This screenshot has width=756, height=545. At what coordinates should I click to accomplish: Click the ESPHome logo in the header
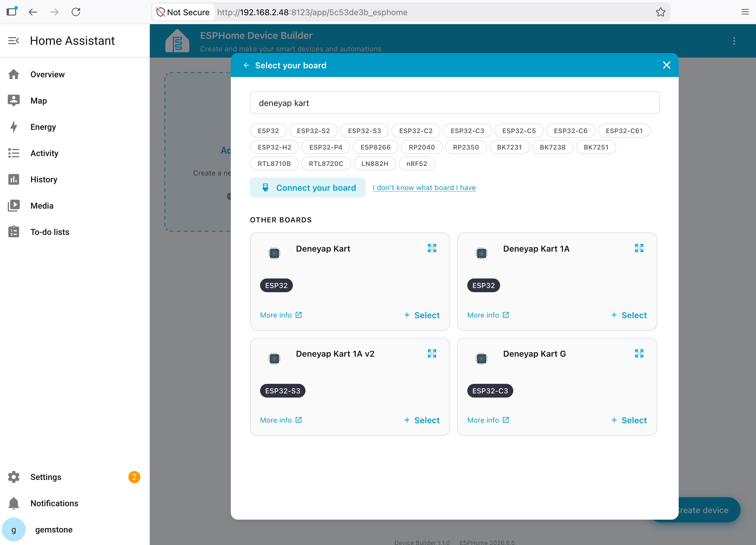point(177,41)
